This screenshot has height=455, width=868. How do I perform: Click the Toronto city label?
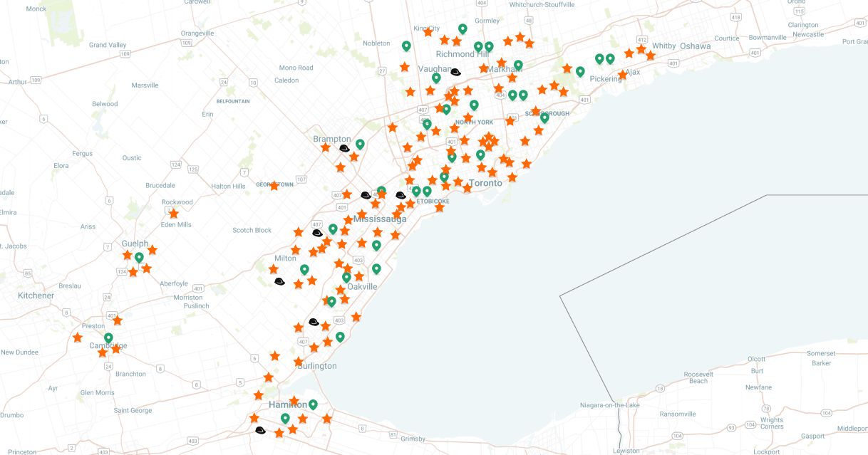(x=485, y=183)
